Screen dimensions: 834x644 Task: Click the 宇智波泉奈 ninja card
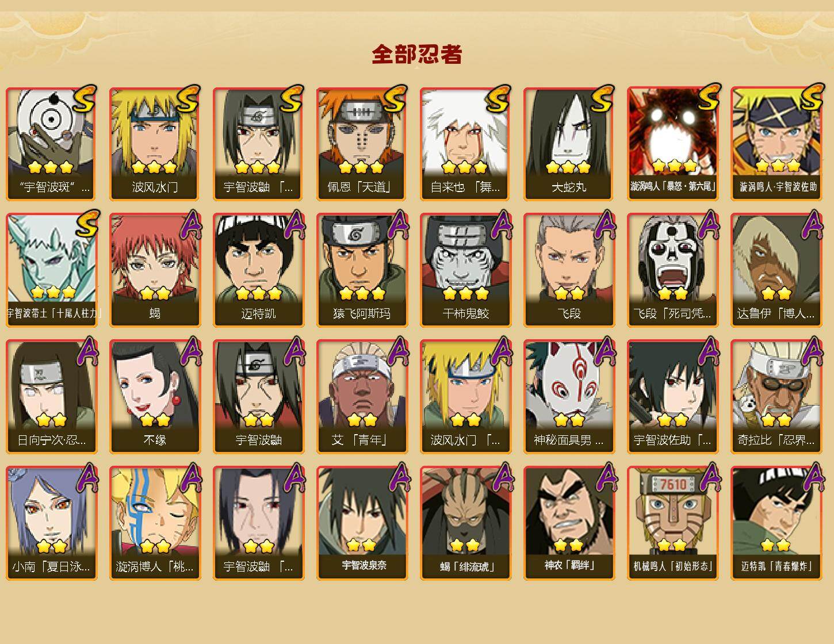(362, 523)
